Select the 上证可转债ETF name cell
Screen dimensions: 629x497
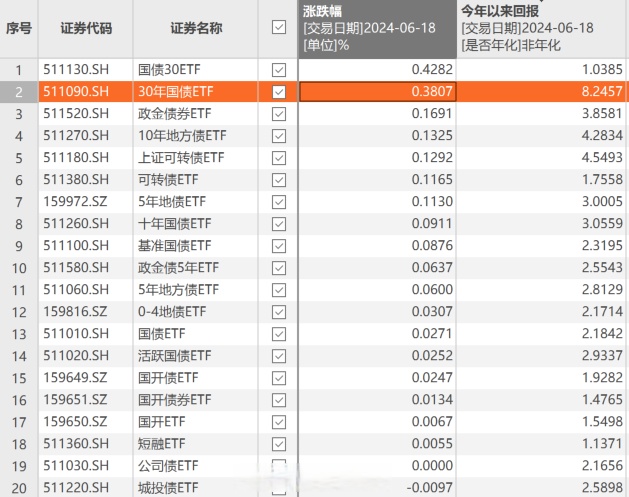point(196,158)
